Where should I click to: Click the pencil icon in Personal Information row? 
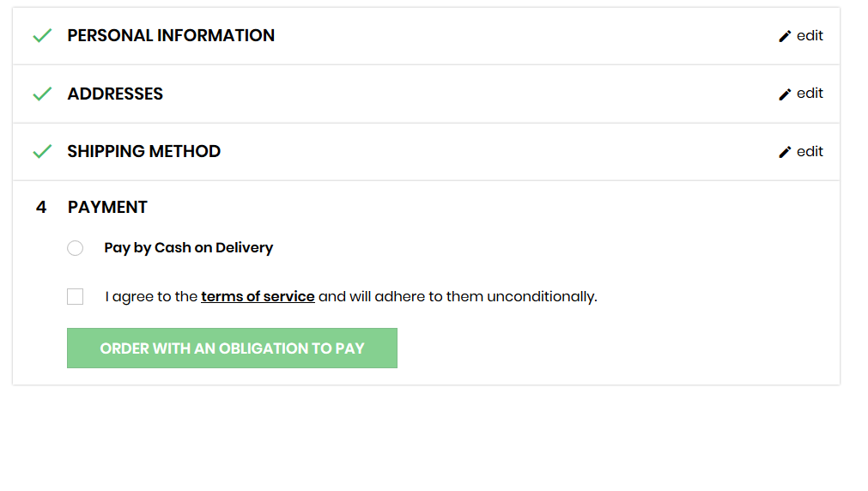coord(785,36)
